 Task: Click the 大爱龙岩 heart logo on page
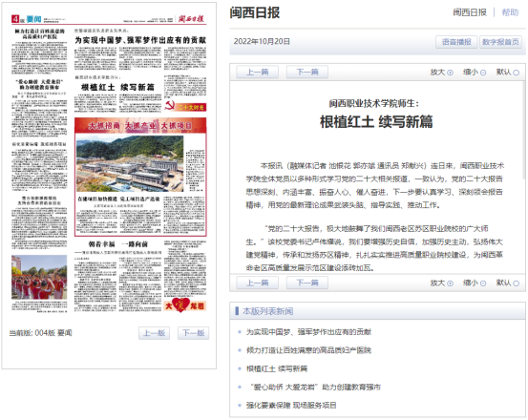[185, 304]
